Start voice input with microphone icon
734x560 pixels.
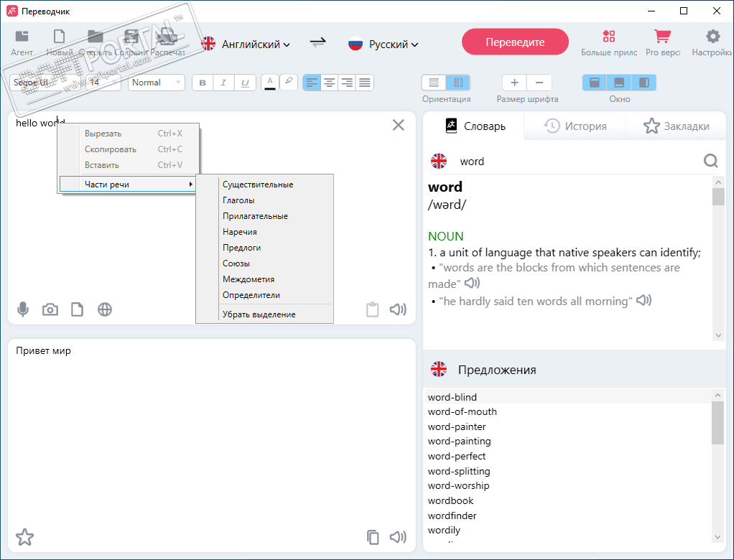click(22, 309)
